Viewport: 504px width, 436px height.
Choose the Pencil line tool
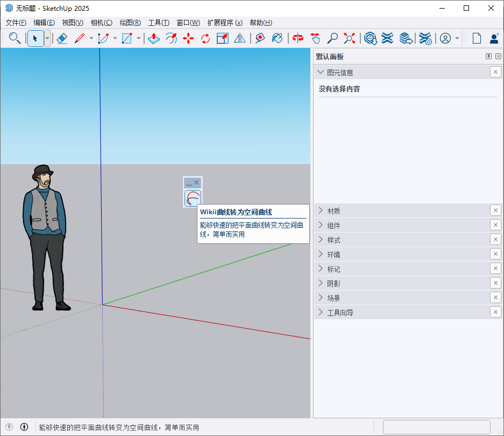coord(80,38)
